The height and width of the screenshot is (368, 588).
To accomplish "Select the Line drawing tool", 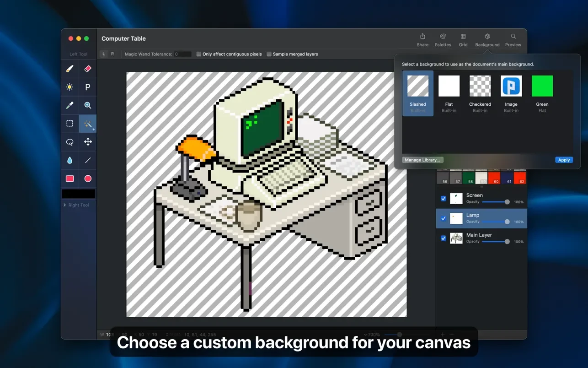I will point(88,160).
